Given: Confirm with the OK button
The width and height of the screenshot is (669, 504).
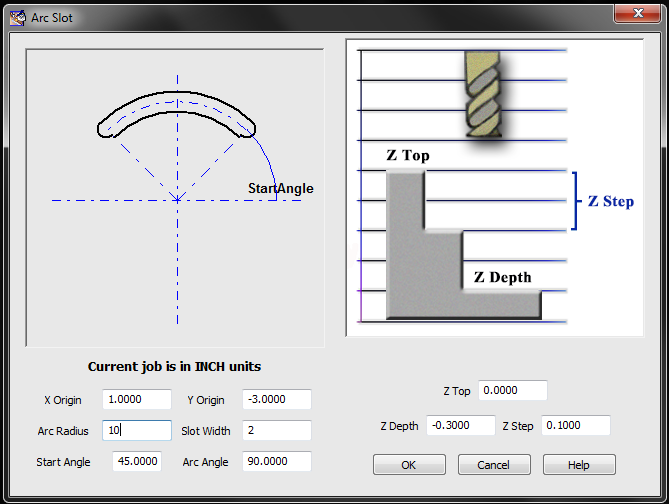Looking at the screenshot, I should [x=409, y=465].
